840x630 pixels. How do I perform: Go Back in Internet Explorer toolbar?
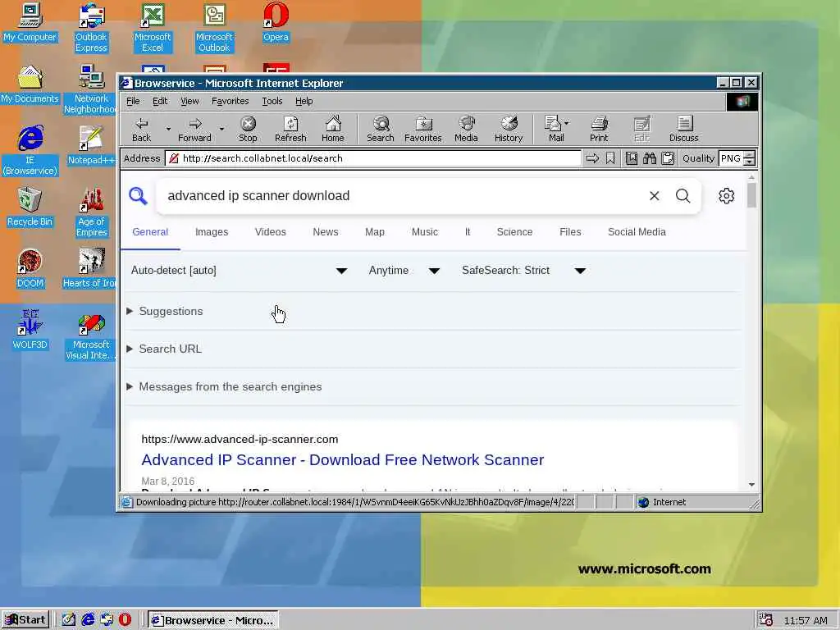141,130
